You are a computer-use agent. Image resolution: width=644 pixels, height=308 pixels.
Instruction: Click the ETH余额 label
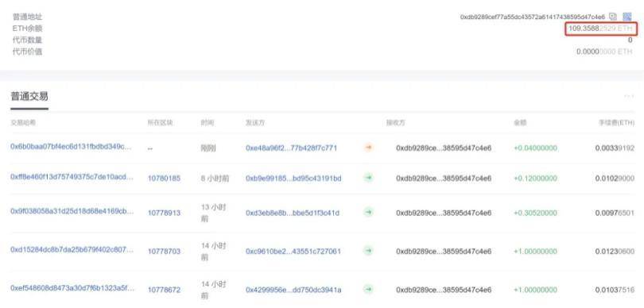pyautogui.click(x=27, y=29)
